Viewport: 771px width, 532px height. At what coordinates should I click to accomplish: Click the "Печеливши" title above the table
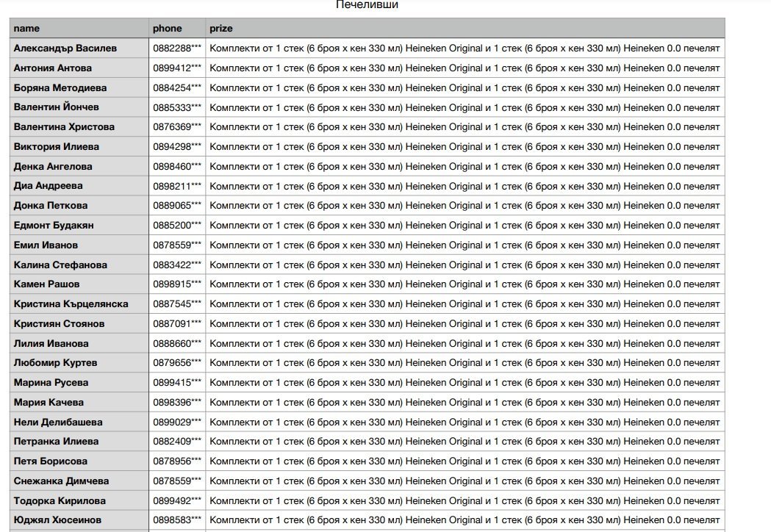tap(367, 5)
